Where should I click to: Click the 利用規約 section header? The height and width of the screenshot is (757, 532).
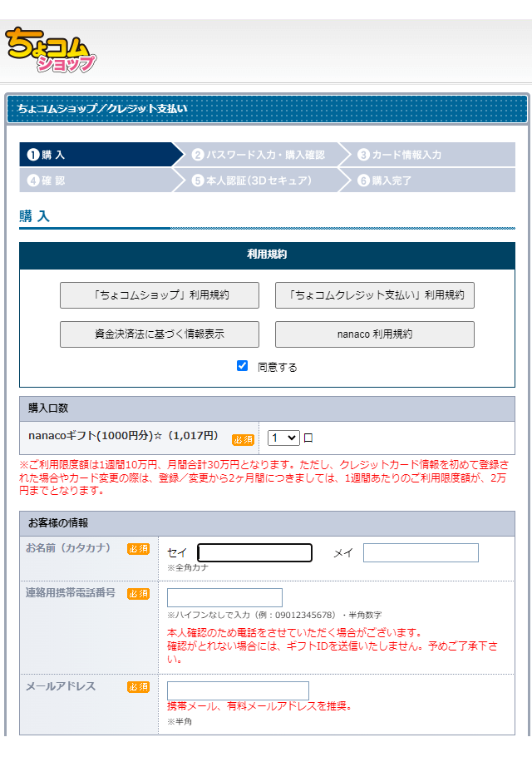click(267, 255)
